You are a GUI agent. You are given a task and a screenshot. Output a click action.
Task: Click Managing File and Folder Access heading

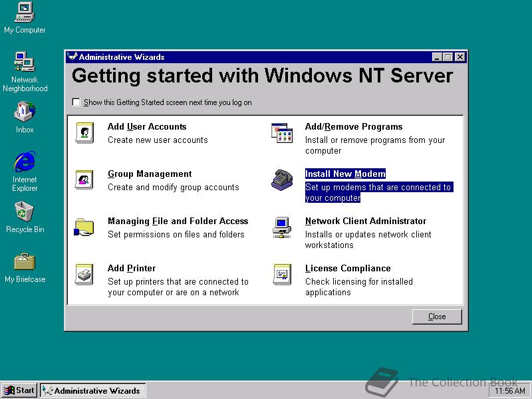pos(178,221)
